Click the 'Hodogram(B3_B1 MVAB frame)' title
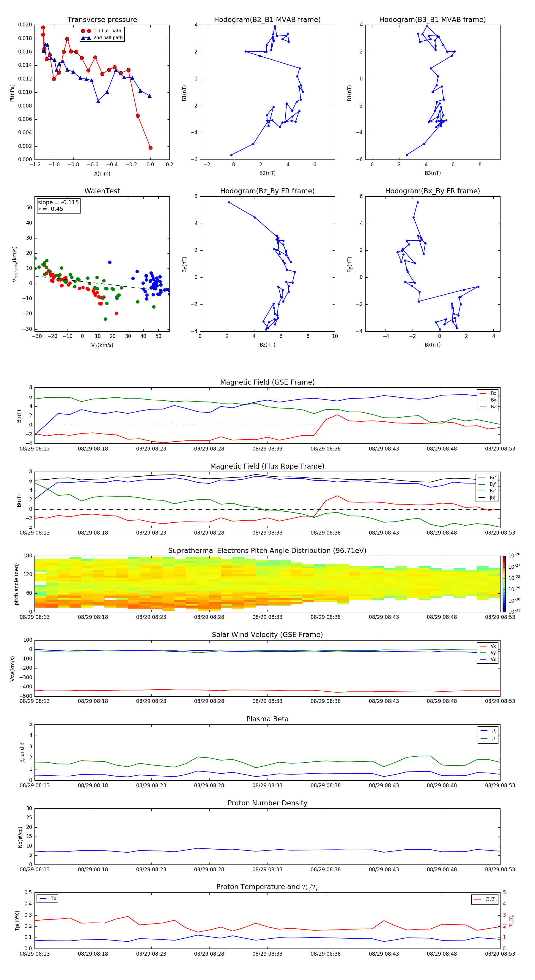Screen dimensions: 535x980 (432, 20)
